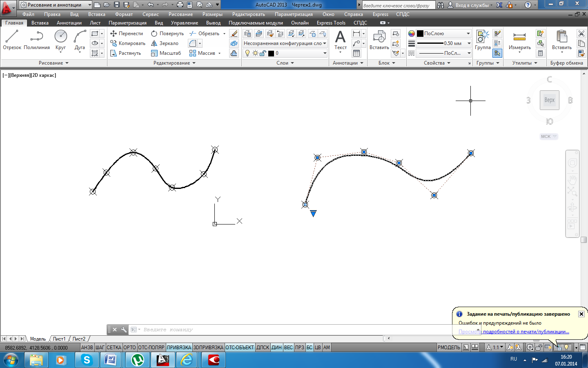588x368 pixels.
Task: Toggle ОРТО mode in status bar
Action: [129, 348]
